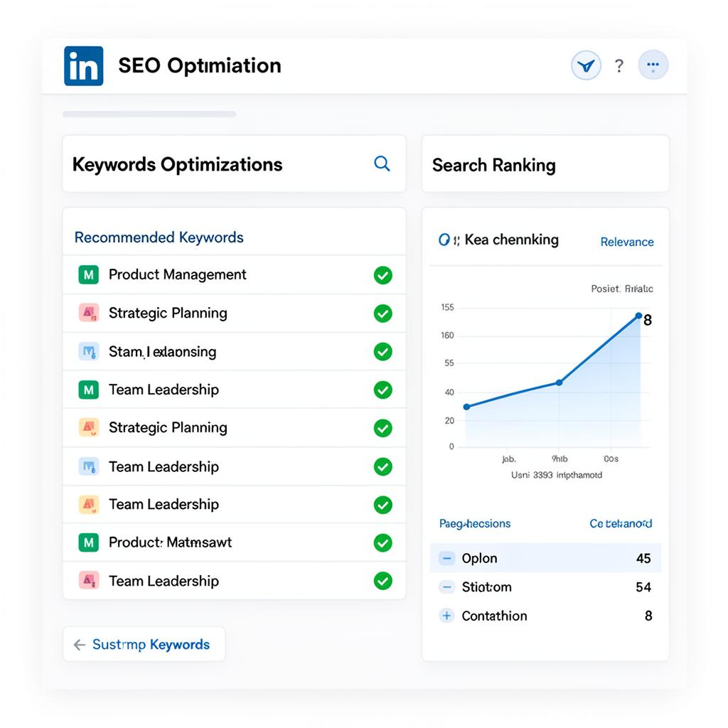The height and width of the screenshot is (728, 728).
Task: Open the Recommended Keywords heading
Action: pos(159,237)
